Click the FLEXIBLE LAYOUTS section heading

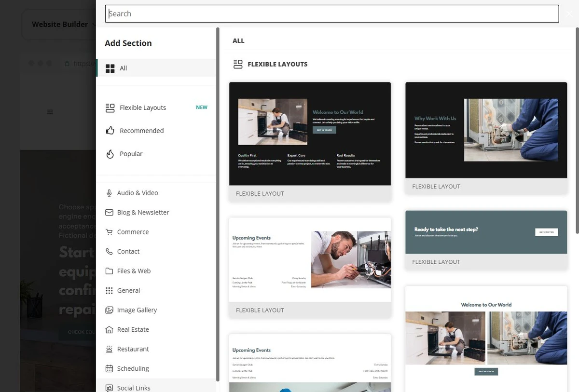pos(277,64)
